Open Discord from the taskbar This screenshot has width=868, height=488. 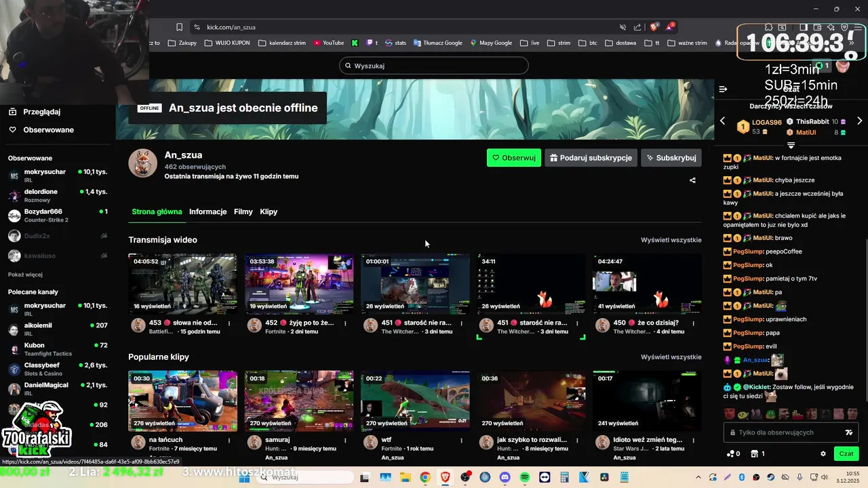point(505,477)
